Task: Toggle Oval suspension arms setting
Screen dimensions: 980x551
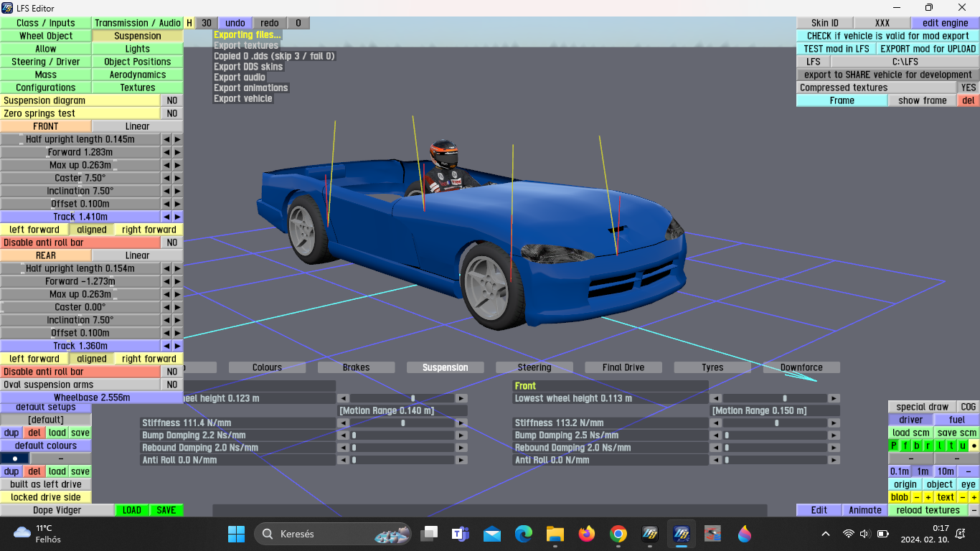Action: [x=172, y=385]
